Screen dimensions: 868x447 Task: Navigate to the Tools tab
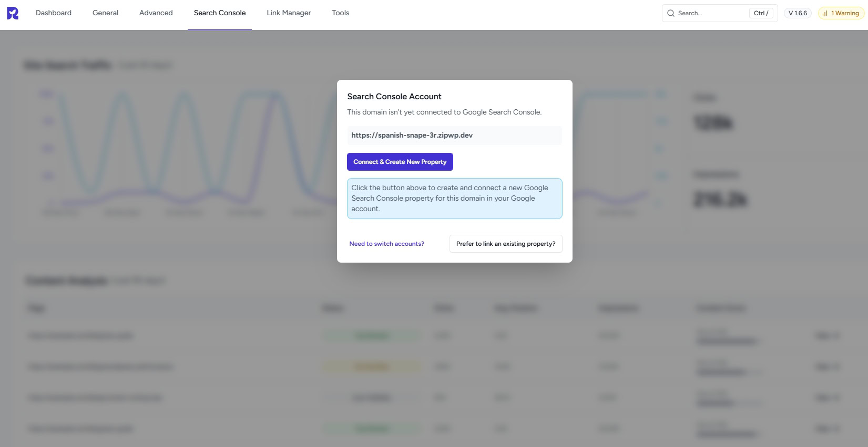pos(340,13)
